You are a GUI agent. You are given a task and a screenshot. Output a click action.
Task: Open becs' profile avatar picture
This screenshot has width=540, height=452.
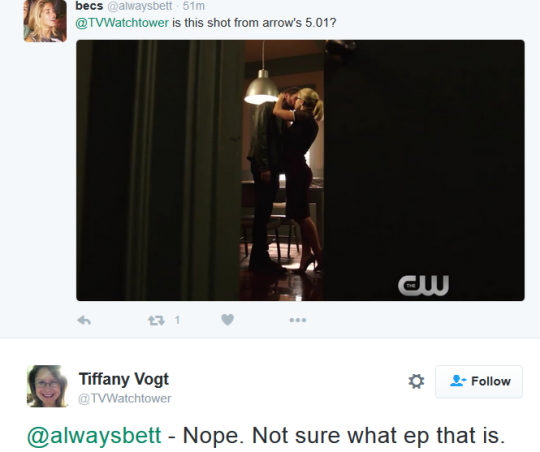click(x=45, y=21)
